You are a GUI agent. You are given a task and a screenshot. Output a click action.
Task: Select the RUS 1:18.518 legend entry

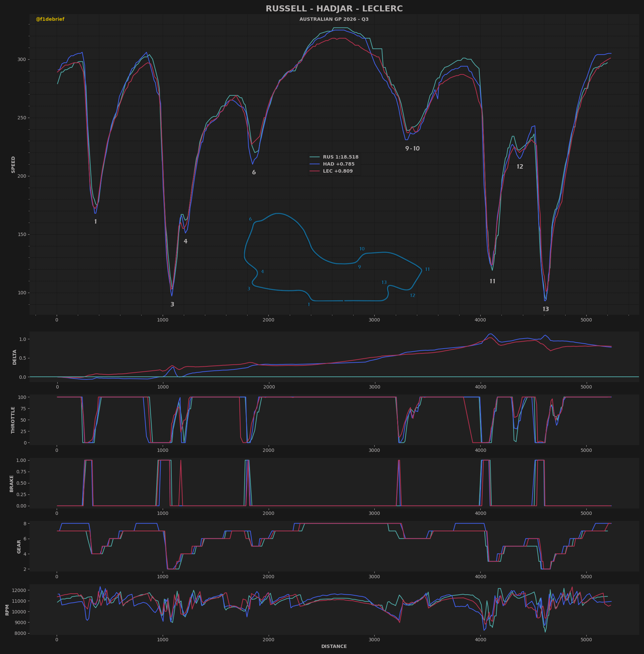[340, 157]
